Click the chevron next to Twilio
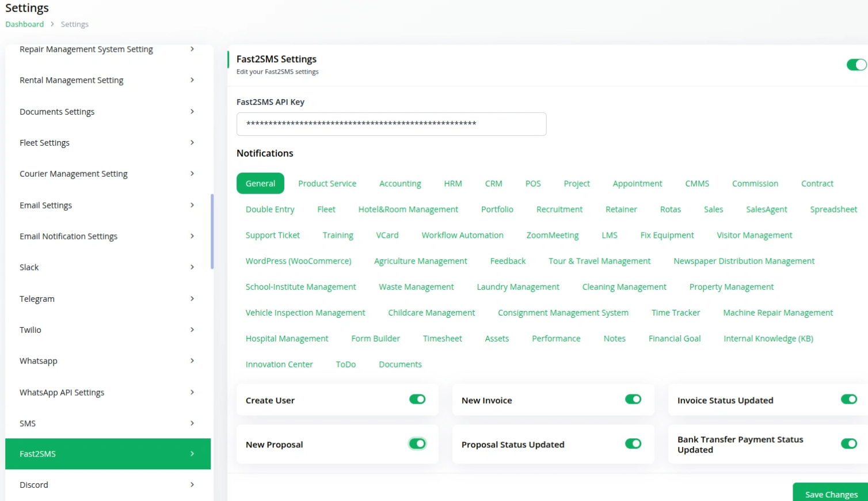 [x=192, y=329]
